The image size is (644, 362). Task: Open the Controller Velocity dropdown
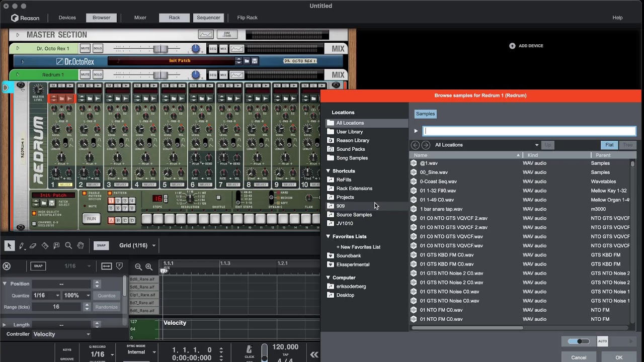click(x=61, y=334)
